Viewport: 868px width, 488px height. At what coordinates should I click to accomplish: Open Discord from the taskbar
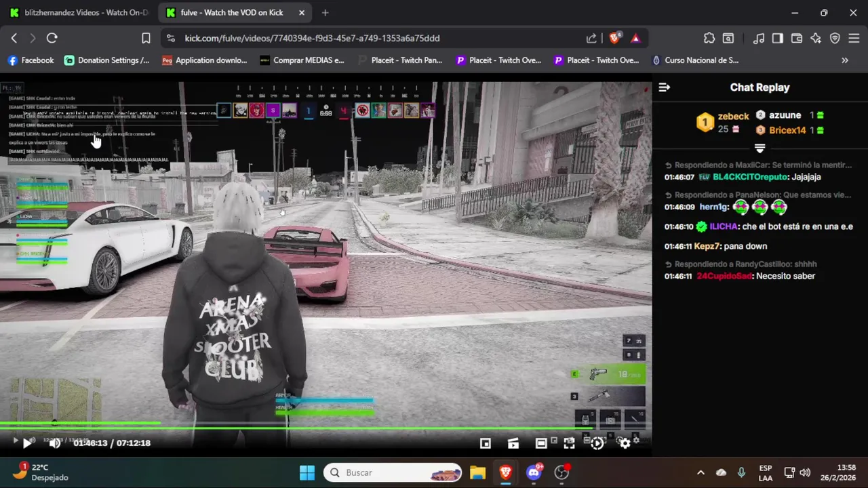(x=534, y=472)
